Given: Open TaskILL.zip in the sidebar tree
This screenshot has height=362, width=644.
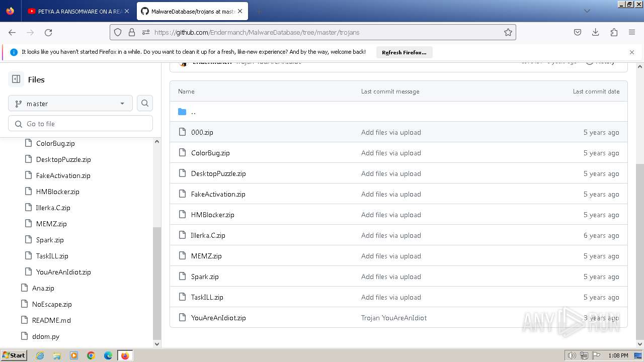Looking at the screenshot, I should pos(52,256).
